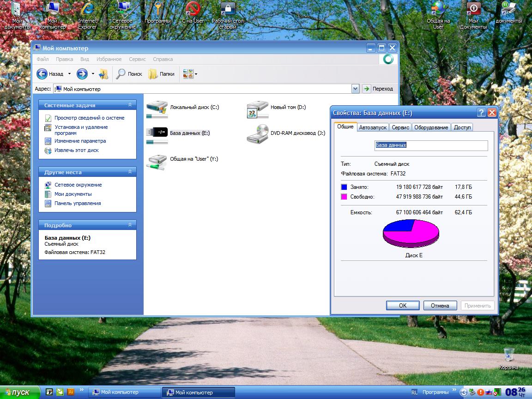The image size is (532, 399).
Task: Open the Поиск search tool
Action: pyautogui.click(x=129, y=73)
